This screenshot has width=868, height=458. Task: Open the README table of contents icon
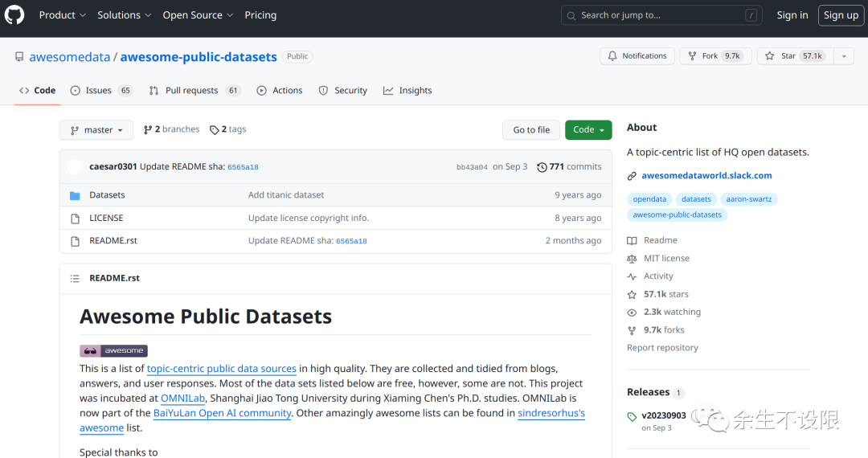click(75, 278)
